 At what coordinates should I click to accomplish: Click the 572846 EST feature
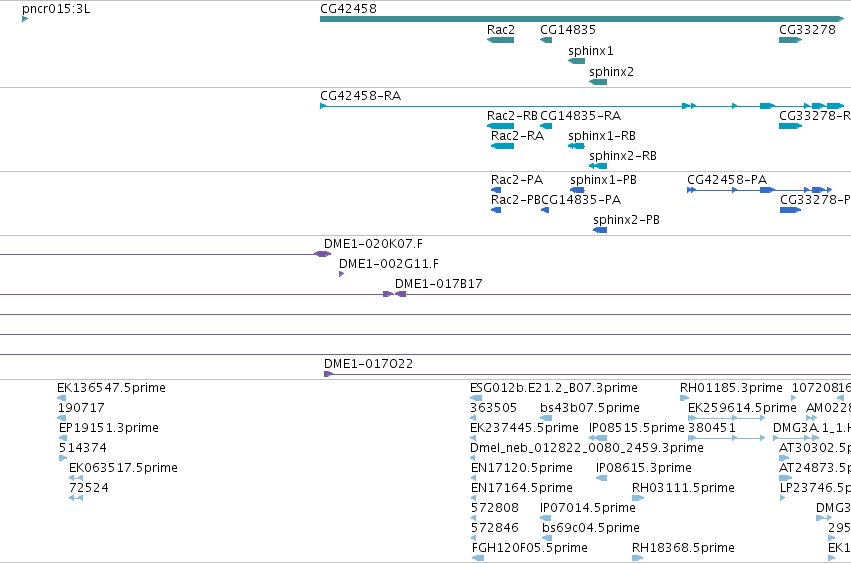click(x=473, y=539)
